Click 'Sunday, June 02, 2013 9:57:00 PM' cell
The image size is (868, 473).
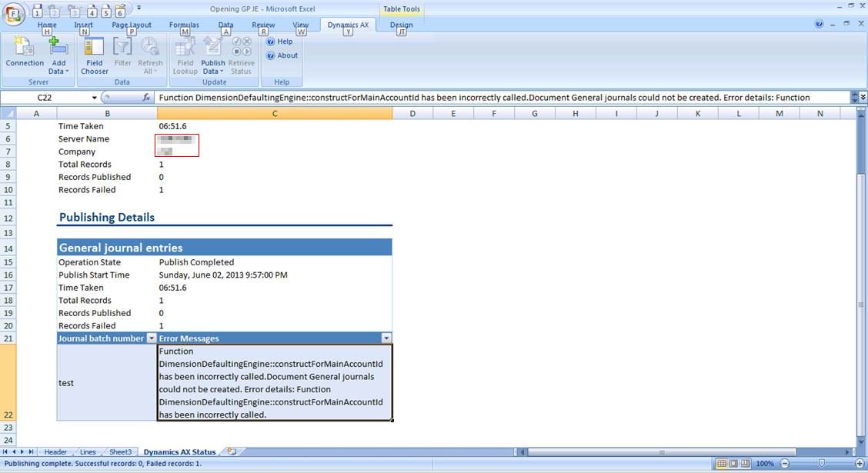tap(275, 275)
